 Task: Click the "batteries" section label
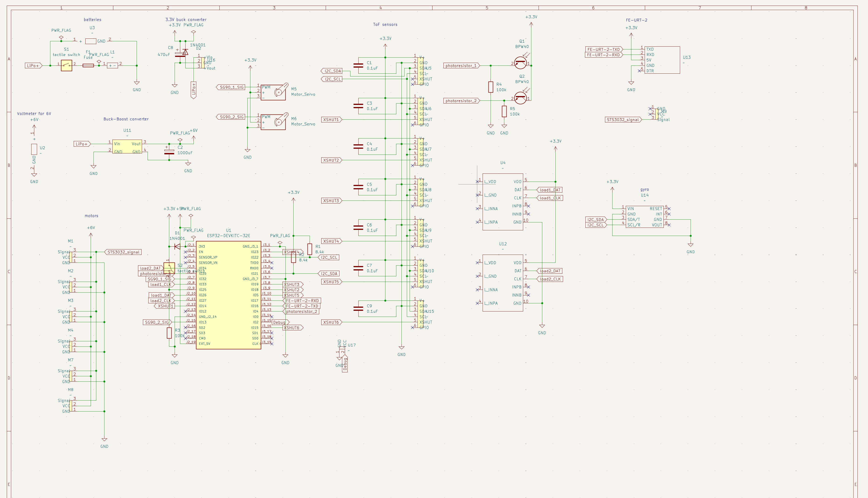point(92,20)
